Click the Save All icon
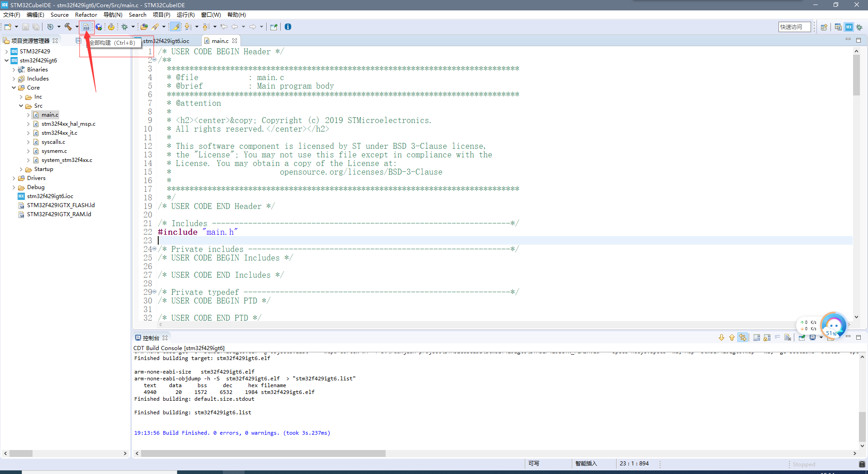 (36, 27)
